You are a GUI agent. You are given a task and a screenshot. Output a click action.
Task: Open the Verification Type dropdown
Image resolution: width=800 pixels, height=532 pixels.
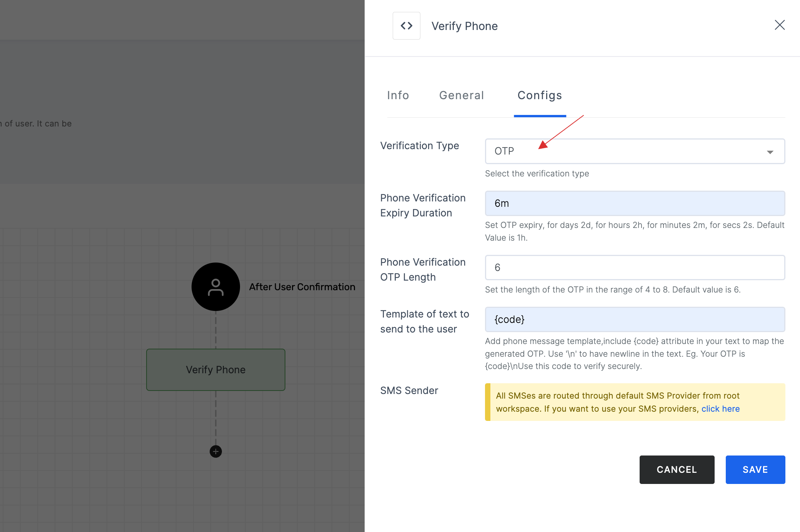[x=635, y=151]
